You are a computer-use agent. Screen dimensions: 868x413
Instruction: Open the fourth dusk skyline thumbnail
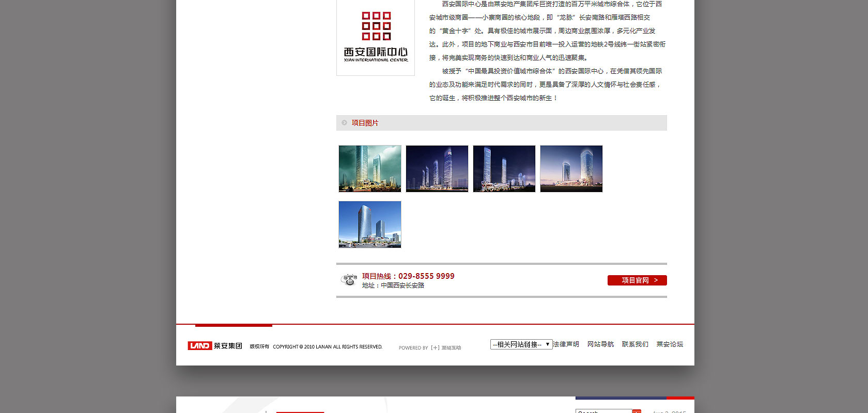[571, 169]
